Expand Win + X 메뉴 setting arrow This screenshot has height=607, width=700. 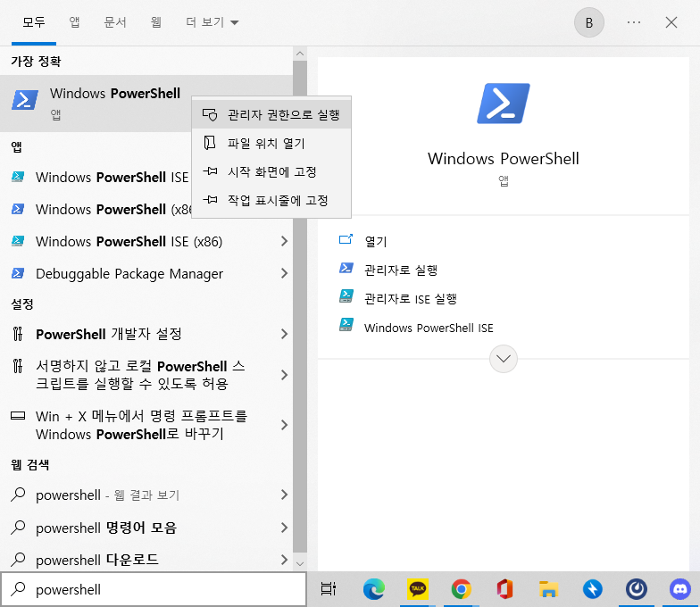click(x=284, y=425)
